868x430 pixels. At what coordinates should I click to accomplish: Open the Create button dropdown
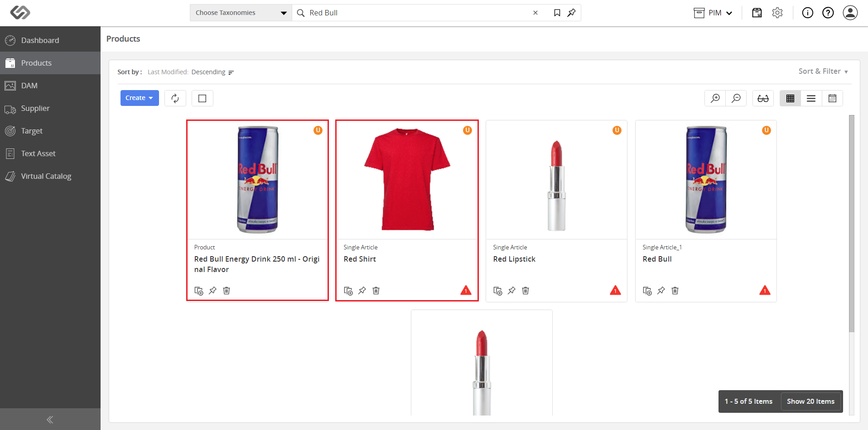(x=140, y=98)
